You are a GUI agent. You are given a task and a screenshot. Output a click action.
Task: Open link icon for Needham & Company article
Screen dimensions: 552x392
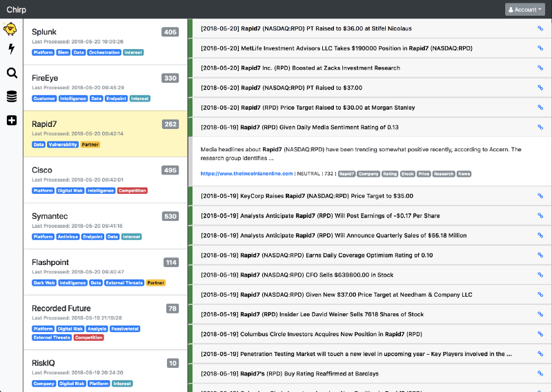pos(540,295)
